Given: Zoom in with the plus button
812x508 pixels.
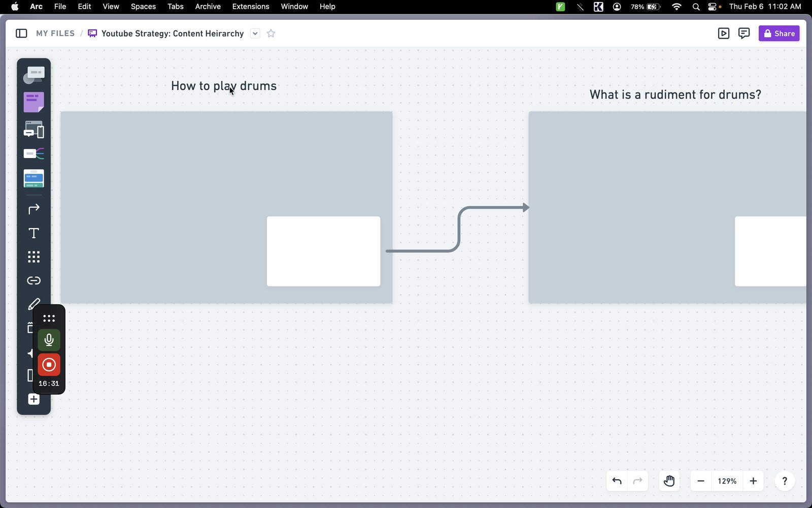Looking at the screenshot, I should [x=754, y=481].
